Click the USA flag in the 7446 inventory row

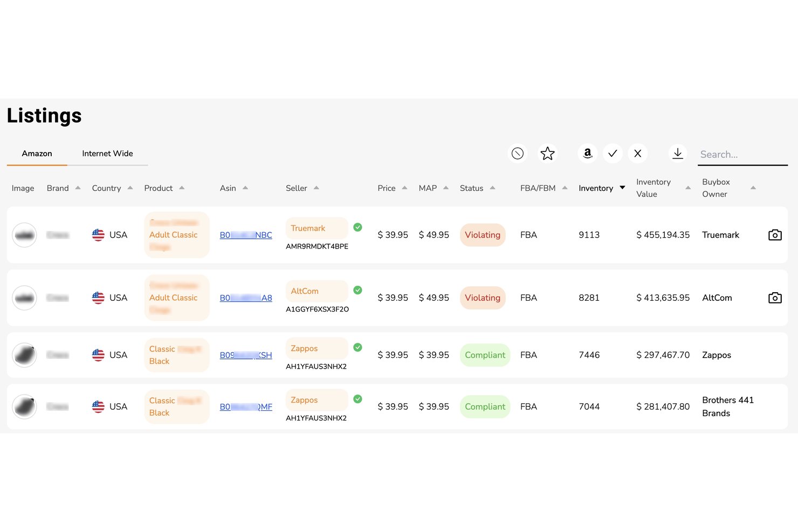point(98,355)
